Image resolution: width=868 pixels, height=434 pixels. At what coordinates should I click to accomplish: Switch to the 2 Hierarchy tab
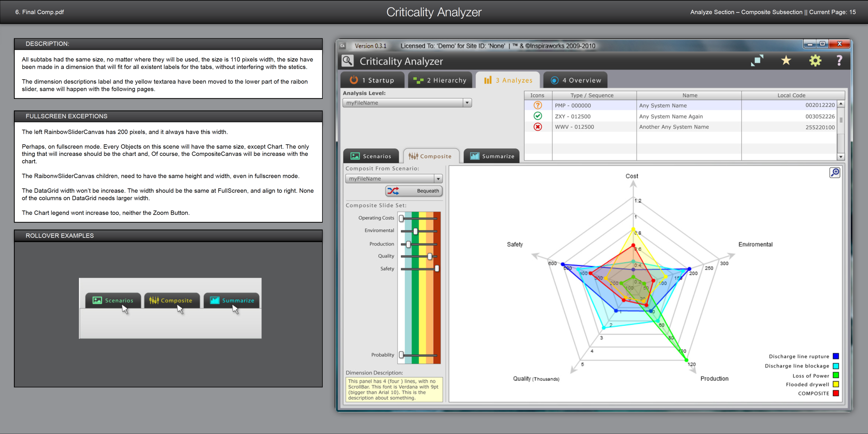(440, 80)
